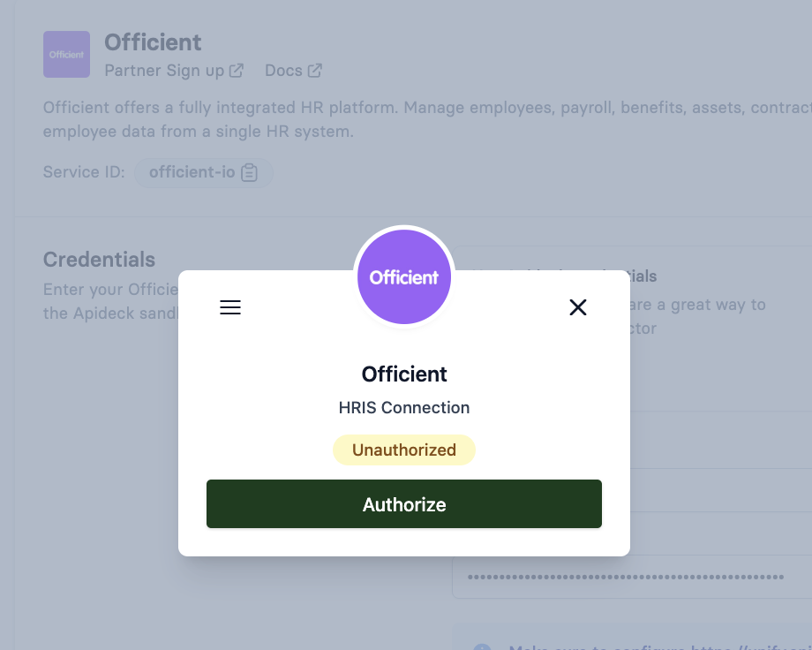This screenshot has width=812, height=650.
Task: Click the Authorize button
Action: pyautogui.click(x=404, y=503)
